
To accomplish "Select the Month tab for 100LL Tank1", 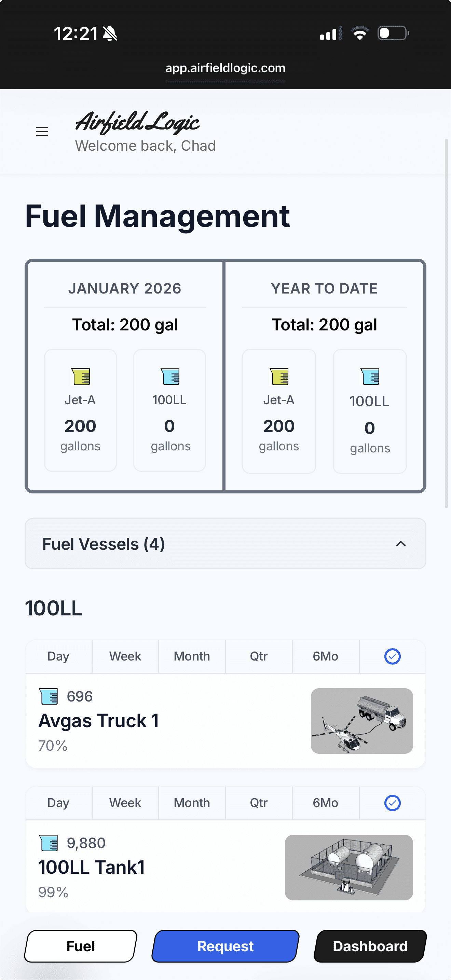I will coord(192,803).
